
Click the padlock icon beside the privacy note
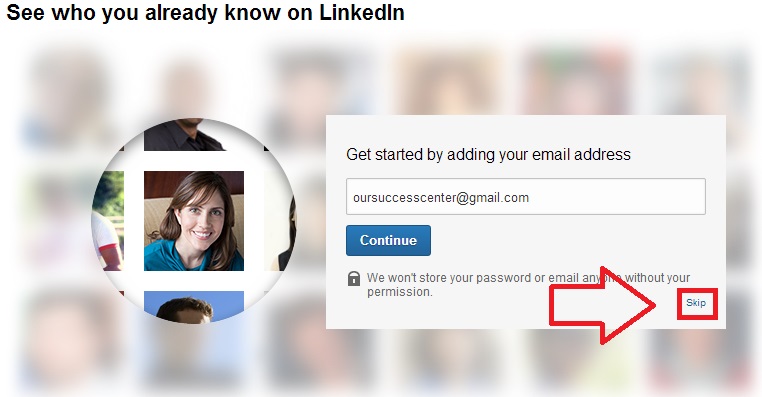354,278
